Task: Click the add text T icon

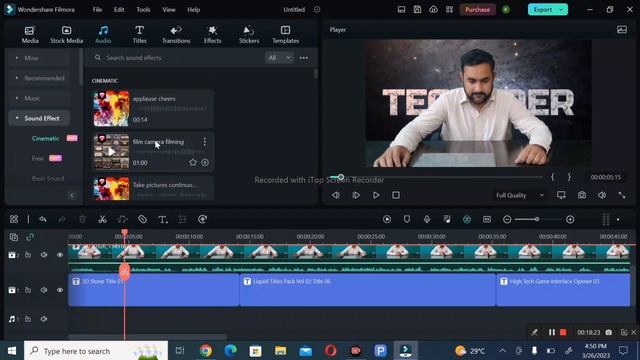Action: click(x=162, y=219)
